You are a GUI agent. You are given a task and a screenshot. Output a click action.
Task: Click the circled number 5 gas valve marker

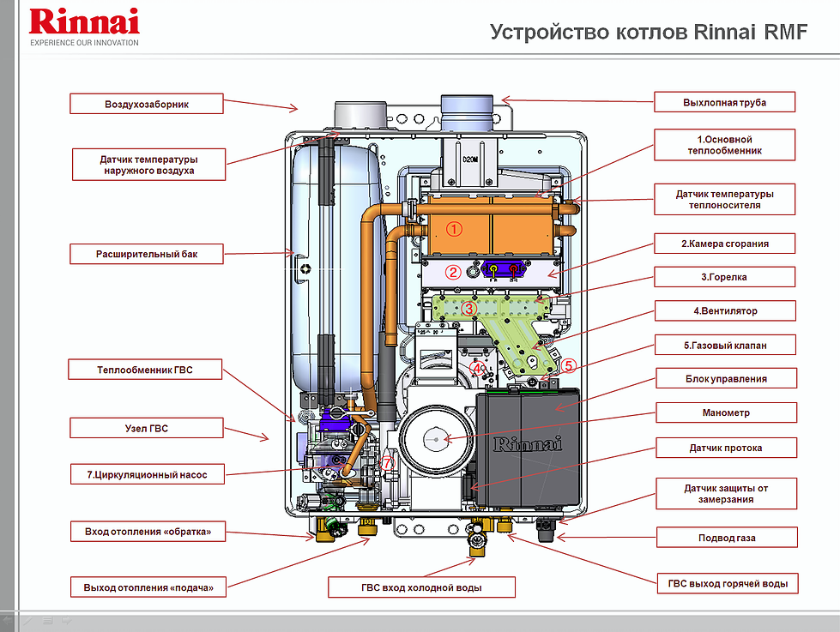(x=567, y=365)
